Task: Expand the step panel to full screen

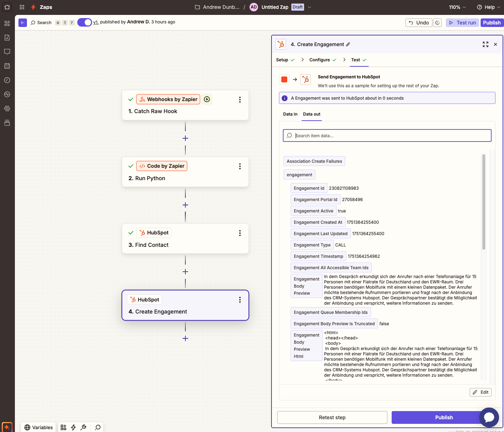Action: click(486, 44)
